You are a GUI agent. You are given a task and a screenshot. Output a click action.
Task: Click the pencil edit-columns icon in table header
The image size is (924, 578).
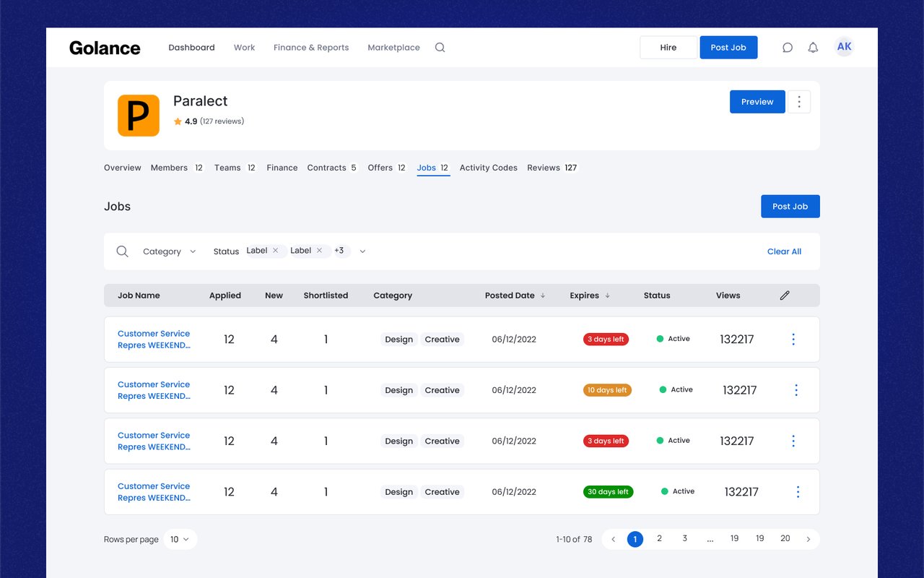785,296
